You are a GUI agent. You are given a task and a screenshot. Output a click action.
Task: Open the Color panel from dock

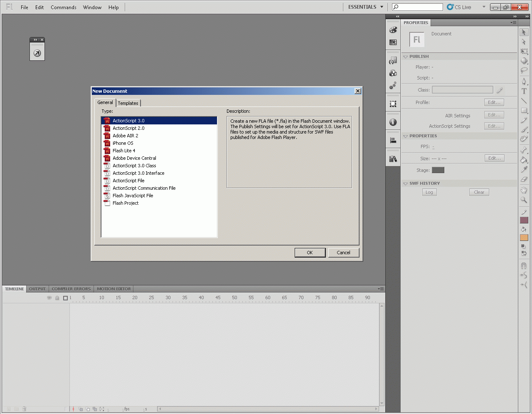pos(393,30)
